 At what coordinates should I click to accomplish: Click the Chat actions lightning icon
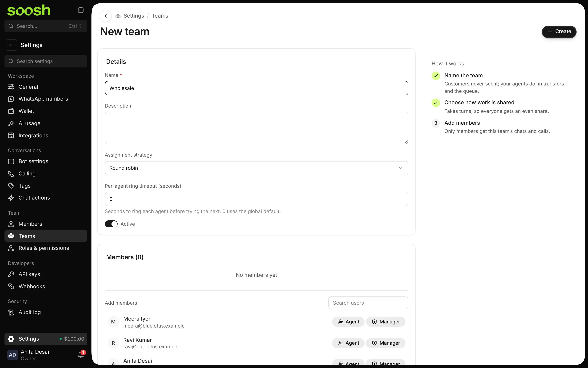point(11,198)
